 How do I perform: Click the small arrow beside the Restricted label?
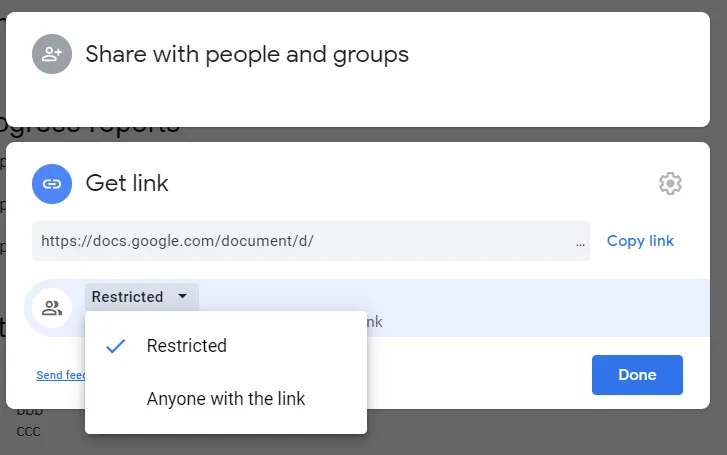182,297
